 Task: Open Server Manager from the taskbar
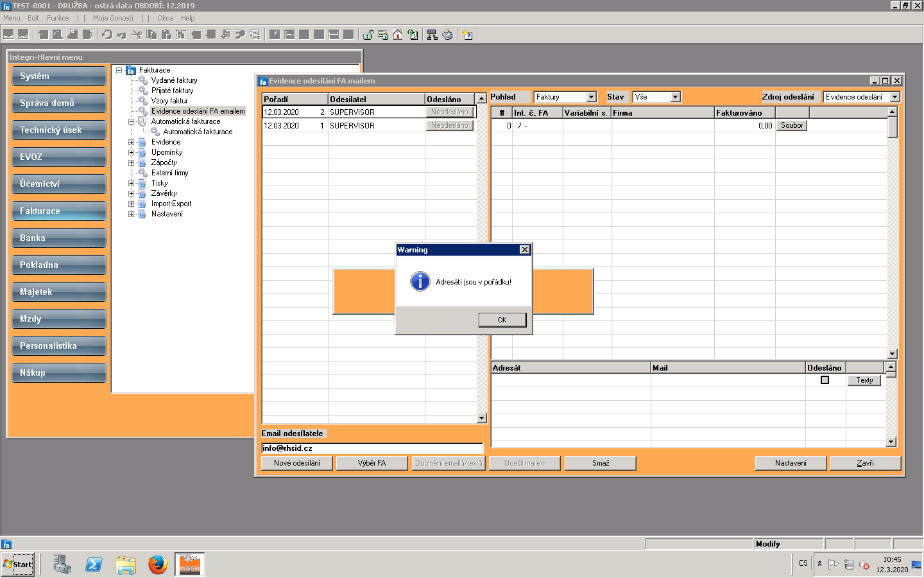(x=62, y=565)
